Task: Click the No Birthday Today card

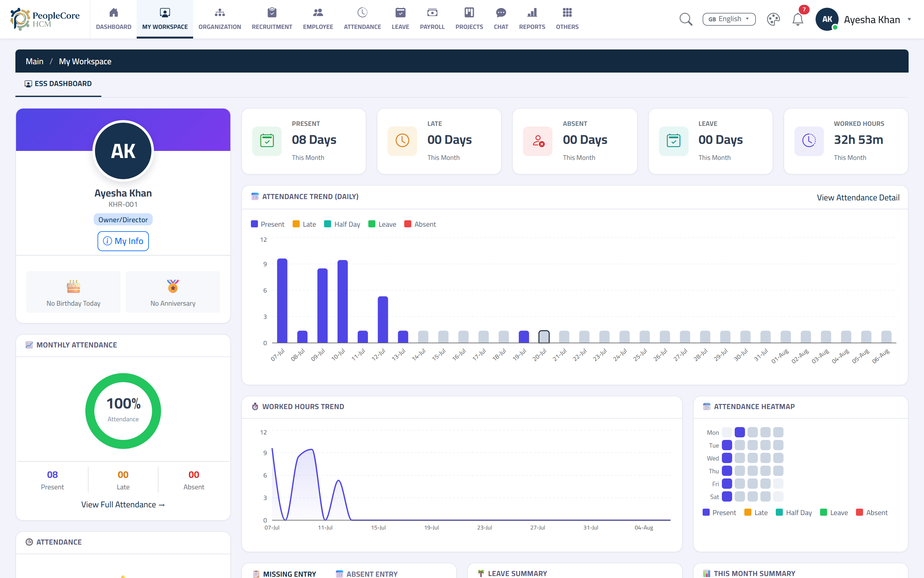Action: click(x=73, y=292)
